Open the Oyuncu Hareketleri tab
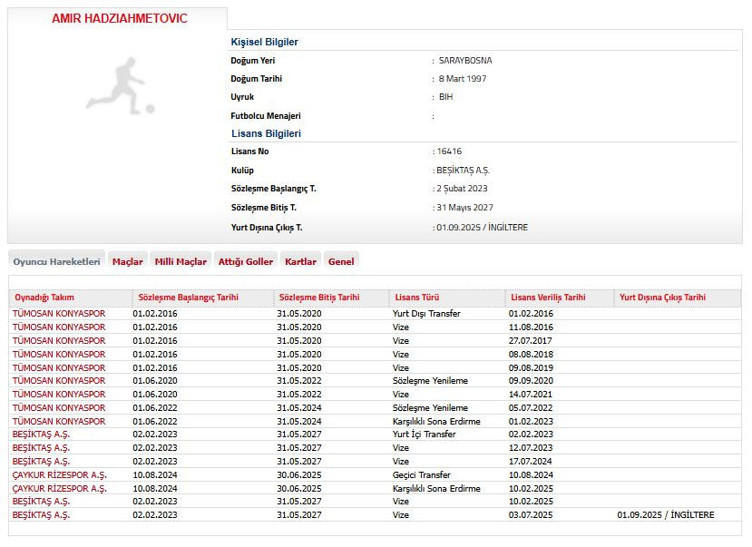 pyautogui.click(x=57, y=262)
